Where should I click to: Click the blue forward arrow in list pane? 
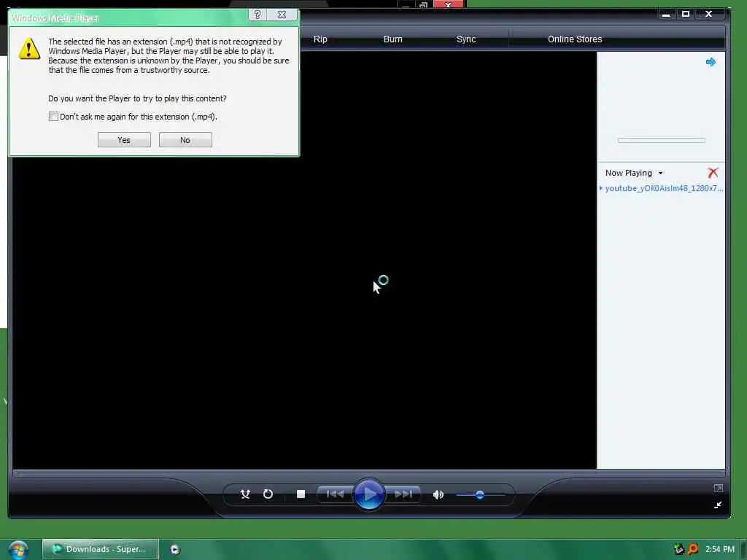pyautogui.click(x=711, y=62)
